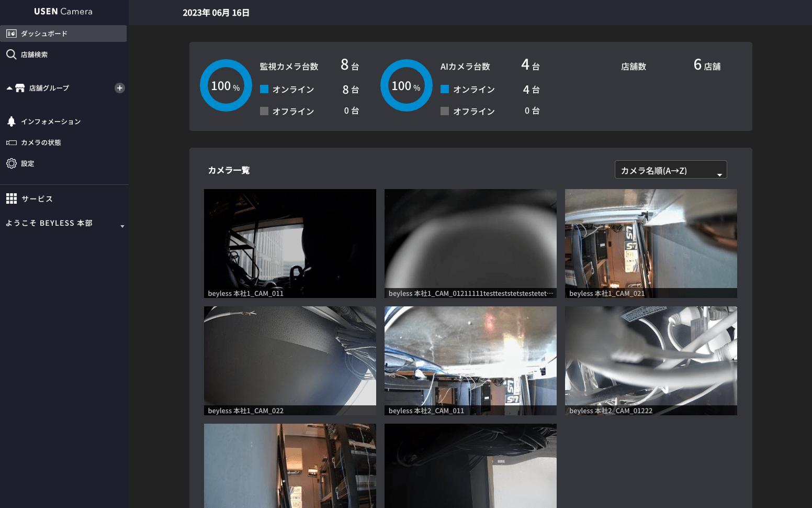Click the USEN Camera logo
812x508 pixels.
click(63, 12)
